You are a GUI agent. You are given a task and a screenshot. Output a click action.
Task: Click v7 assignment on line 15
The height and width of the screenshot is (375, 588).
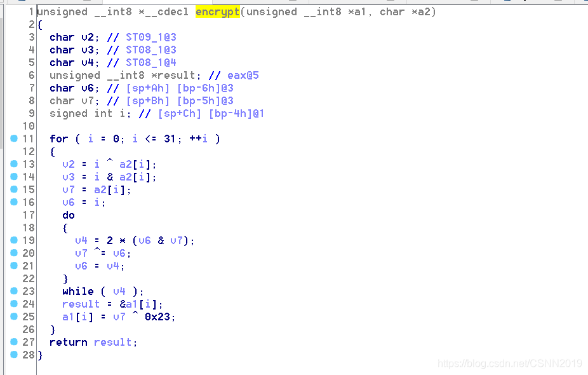point(68,190)
